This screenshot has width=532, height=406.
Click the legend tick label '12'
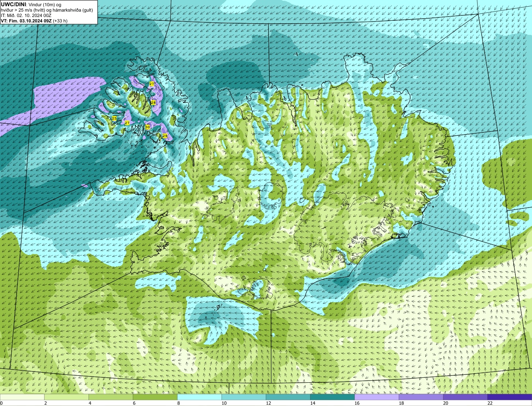pos(268,403)
